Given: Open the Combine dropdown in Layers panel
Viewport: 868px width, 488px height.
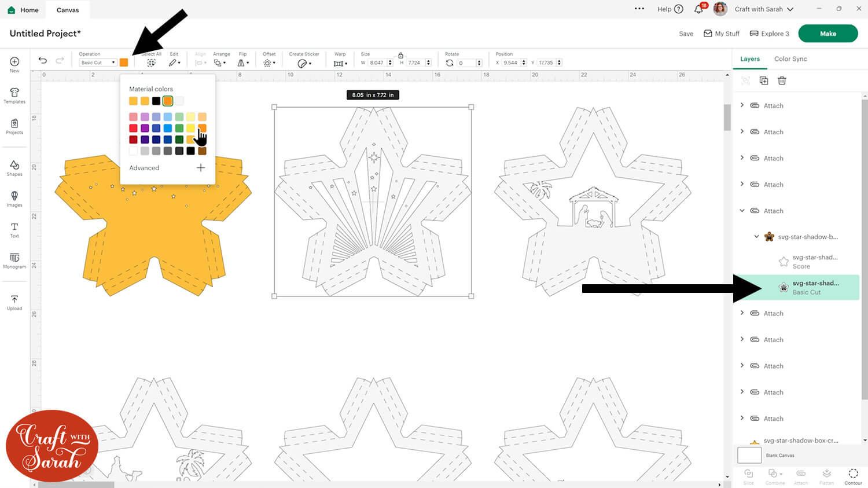Looking at the screenshot, I should pyautogui.click(x=775, y=476).
